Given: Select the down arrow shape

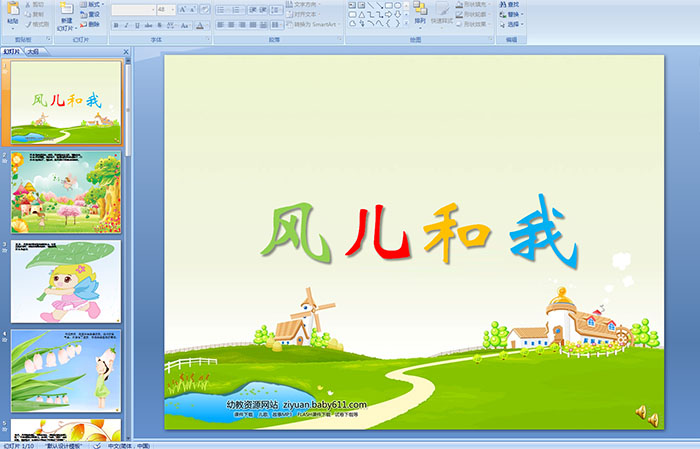Looking at the screenshot, I should point(398,15).
